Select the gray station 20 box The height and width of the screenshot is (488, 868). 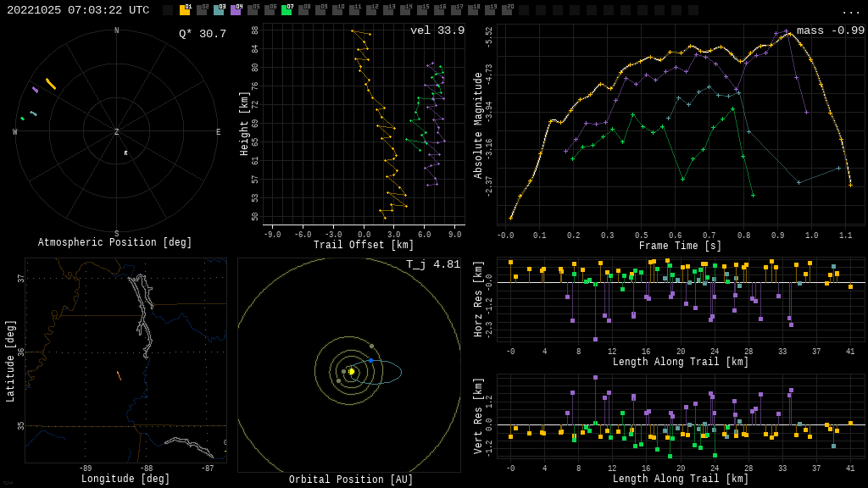pos(507,10)
